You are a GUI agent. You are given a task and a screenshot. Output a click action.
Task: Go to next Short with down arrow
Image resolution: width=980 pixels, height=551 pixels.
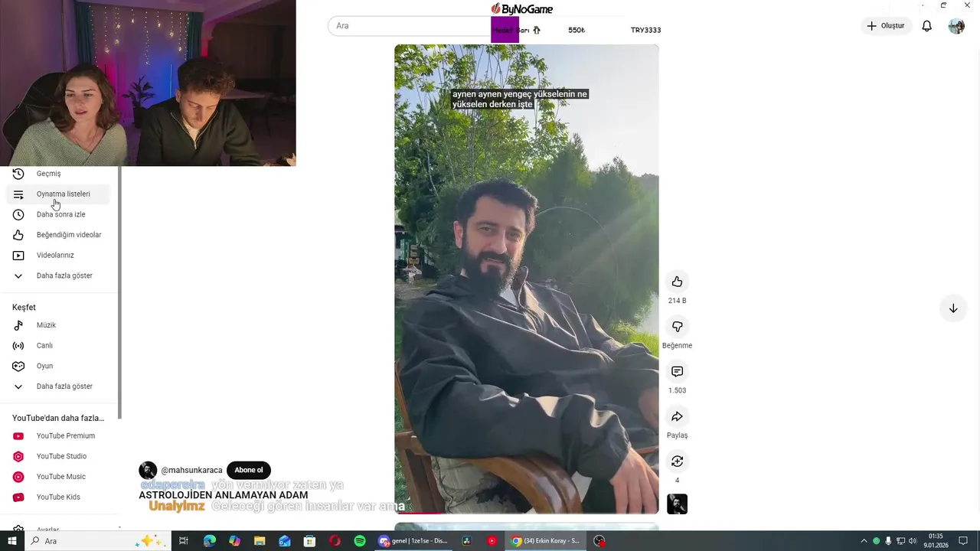click(x=953, y=308)
